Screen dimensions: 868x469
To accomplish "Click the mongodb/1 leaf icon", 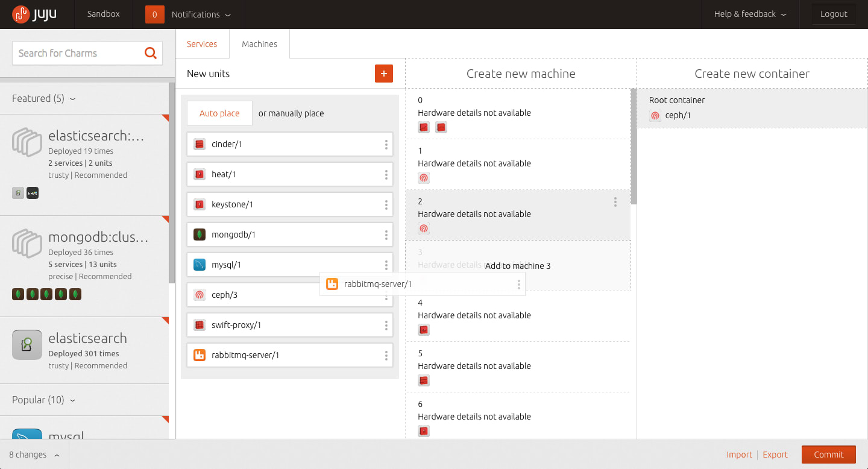I will click(200, 234).
